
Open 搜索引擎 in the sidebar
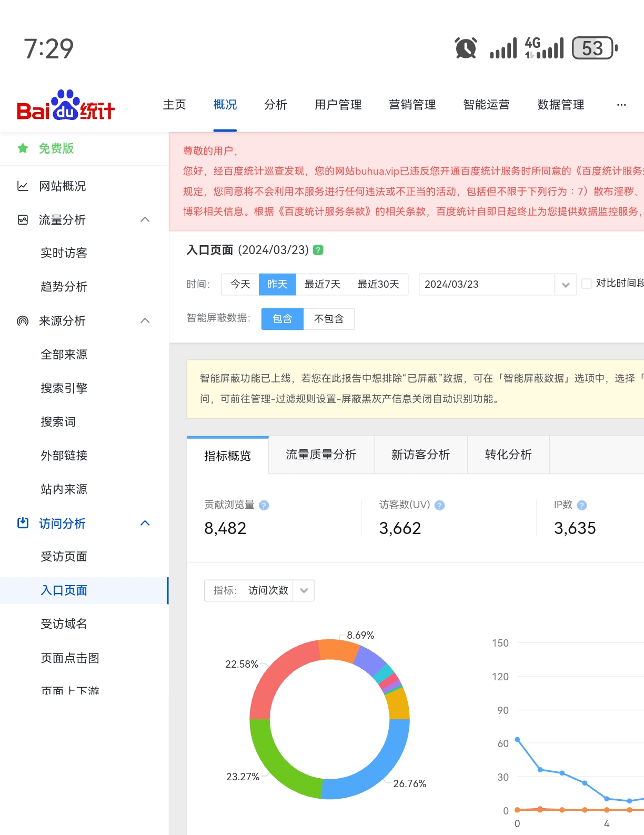[64, 388]
